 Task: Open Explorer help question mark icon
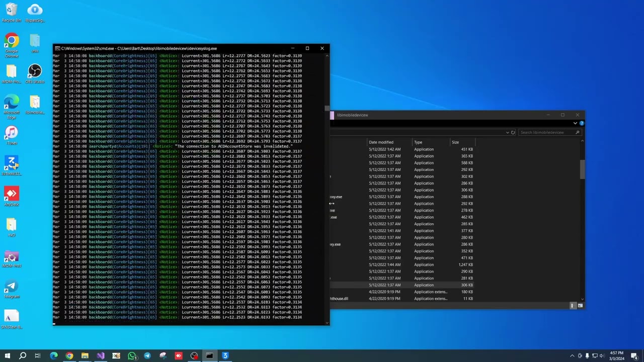pyautogui.click(x=581, y=123)
